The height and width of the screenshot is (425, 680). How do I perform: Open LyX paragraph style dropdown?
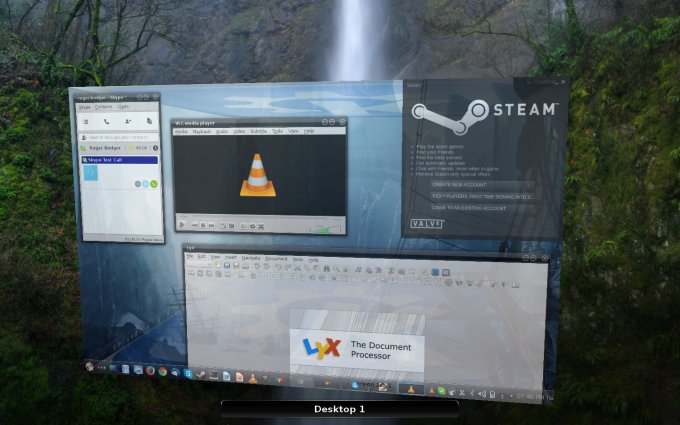200,264
